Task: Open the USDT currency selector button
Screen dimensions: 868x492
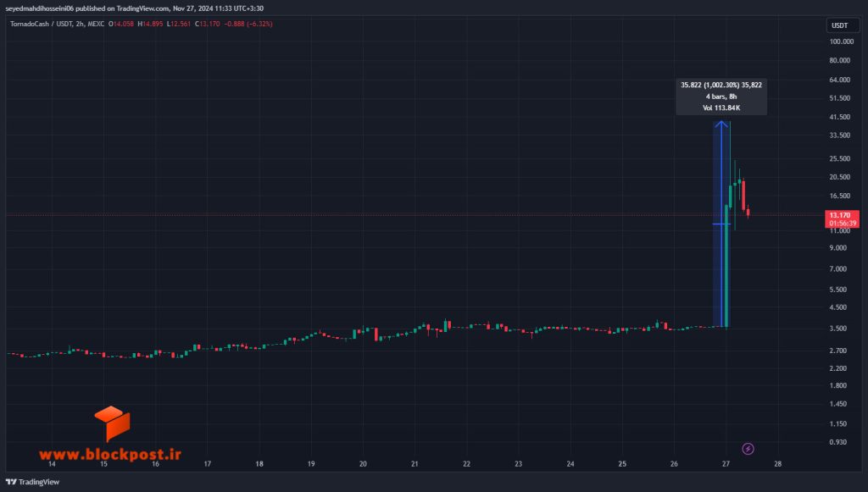Action: pos(840,25)
